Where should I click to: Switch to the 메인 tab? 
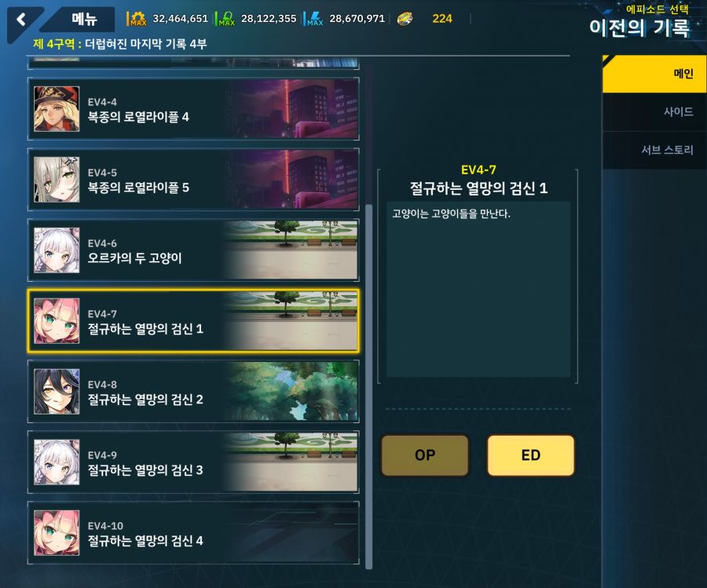click(x=654, y=74)
